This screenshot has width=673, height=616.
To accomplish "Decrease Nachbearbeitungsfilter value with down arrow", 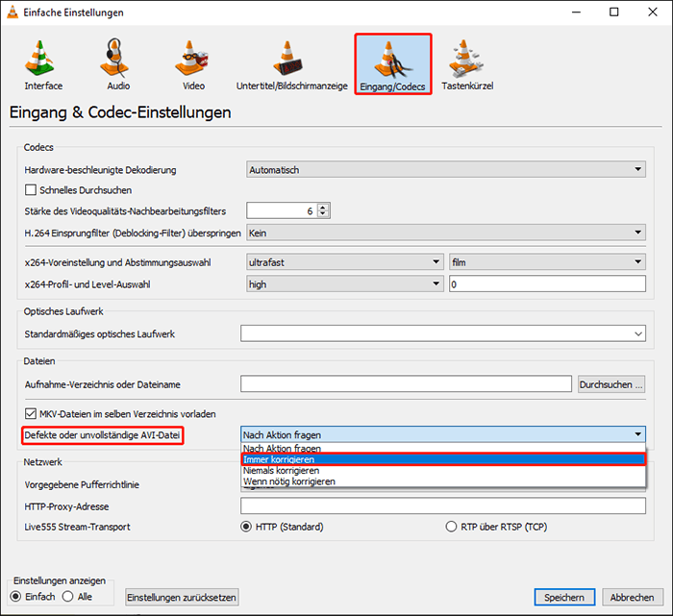I will click(x=323, y=214).
